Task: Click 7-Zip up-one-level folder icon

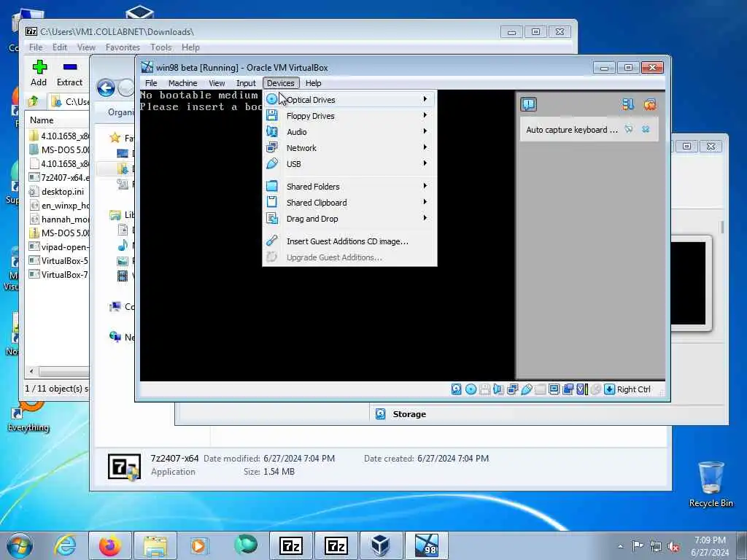Action: [34, 101]
